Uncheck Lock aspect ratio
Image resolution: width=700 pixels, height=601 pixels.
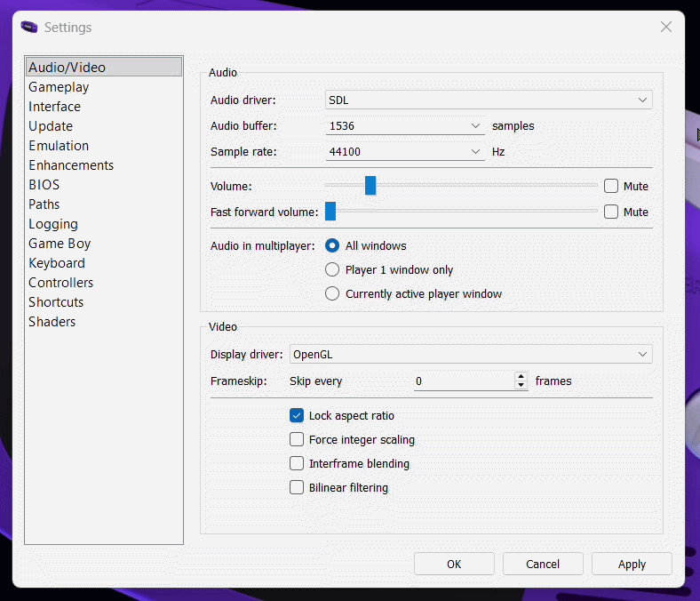coord(297,415)
